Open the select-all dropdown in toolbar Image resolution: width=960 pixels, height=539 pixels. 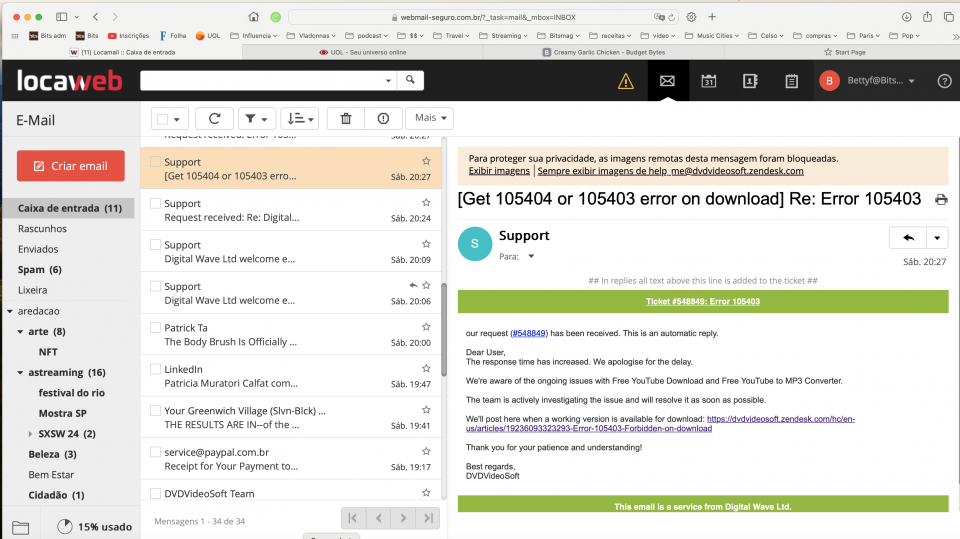click(177, 119)
